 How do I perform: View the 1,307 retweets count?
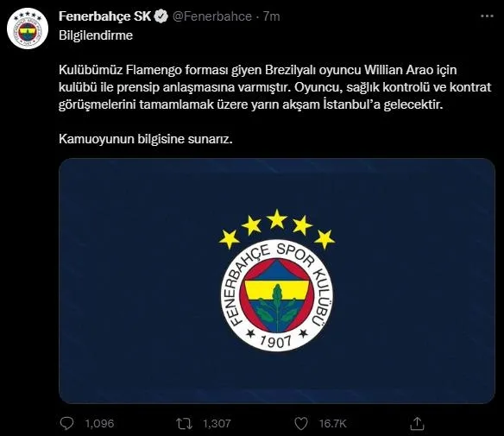(217, 423)
